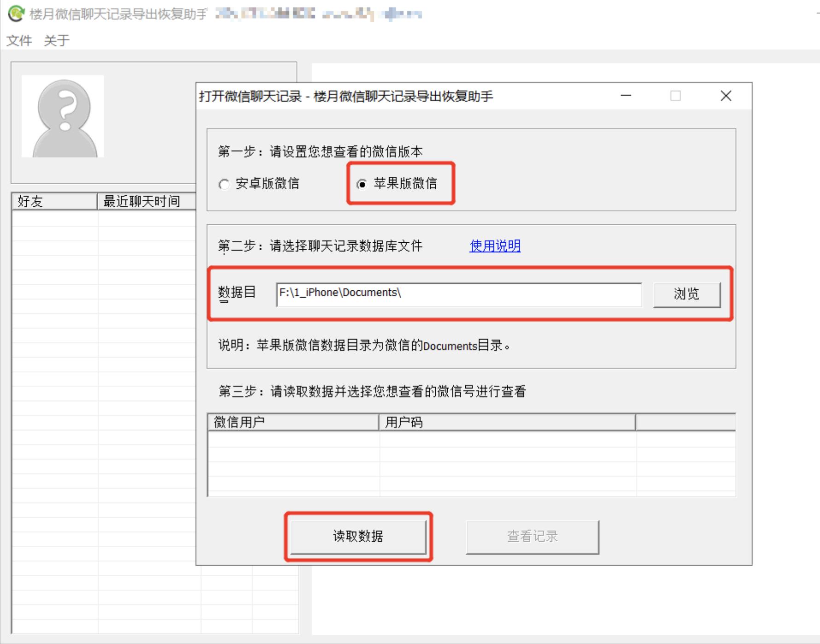This screenshot has height=644, width=820.
Task: Click inside the 数据目 path input field
Action: point(458,293)
